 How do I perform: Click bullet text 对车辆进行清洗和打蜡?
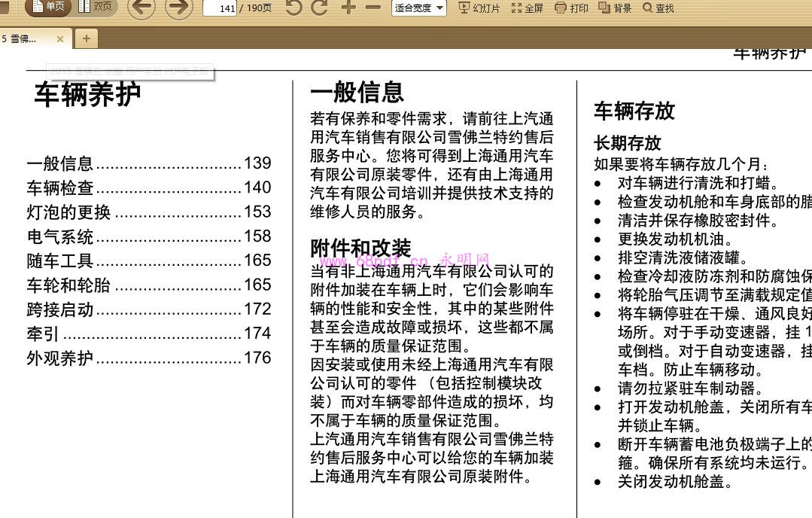(698, 183)
